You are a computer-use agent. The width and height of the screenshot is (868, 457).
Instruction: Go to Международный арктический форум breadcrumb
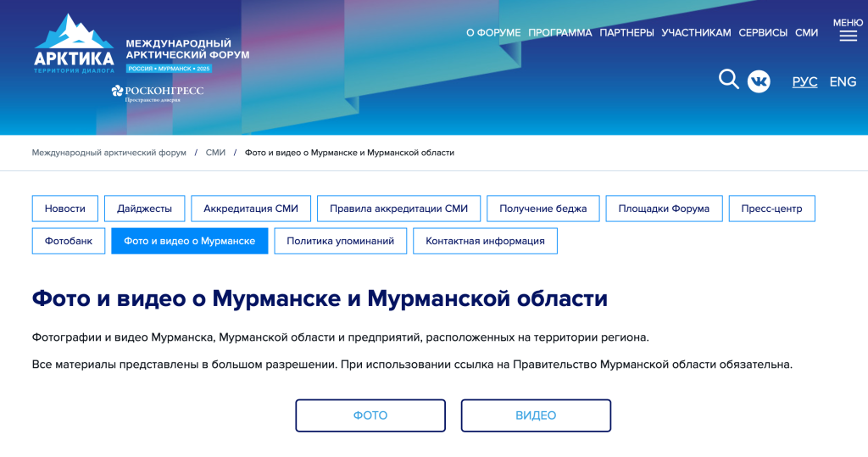(x=109, y=153)
